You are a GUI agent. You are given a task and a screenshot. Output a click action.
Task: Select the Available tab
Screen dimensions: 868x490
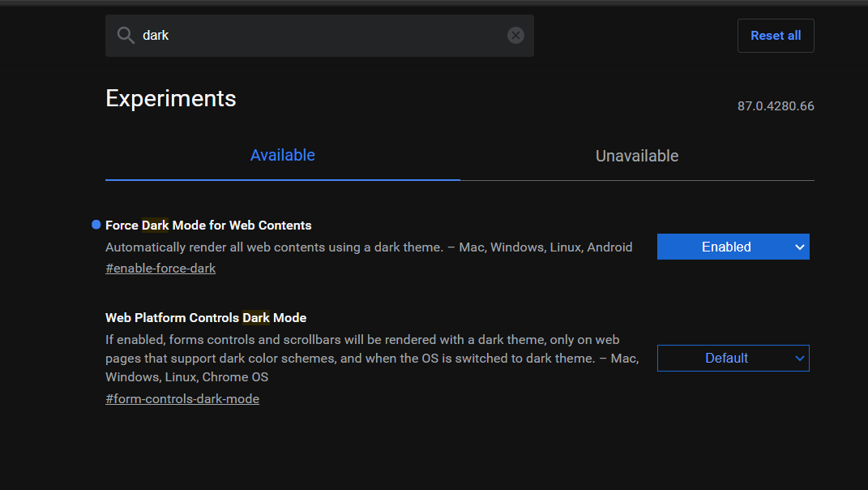pyautogui.click(x=282, y=156)
